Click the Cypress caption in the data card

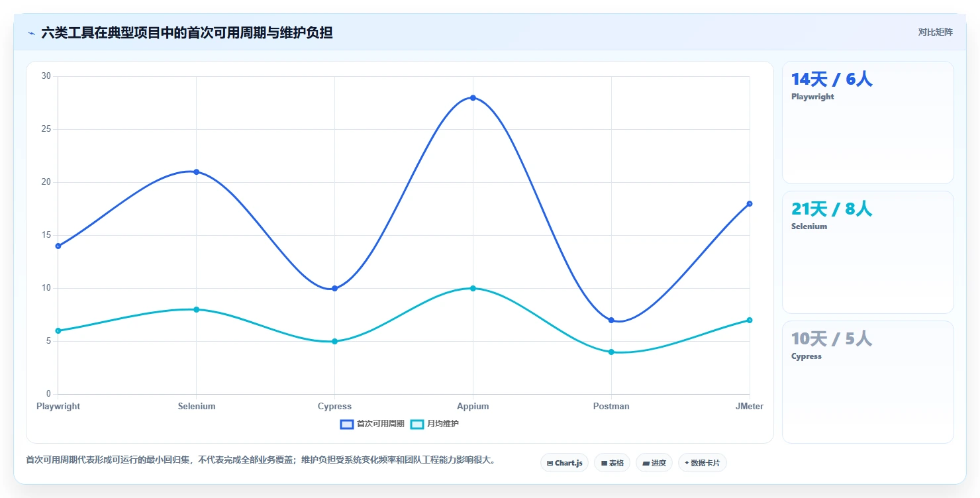(807, 356)
